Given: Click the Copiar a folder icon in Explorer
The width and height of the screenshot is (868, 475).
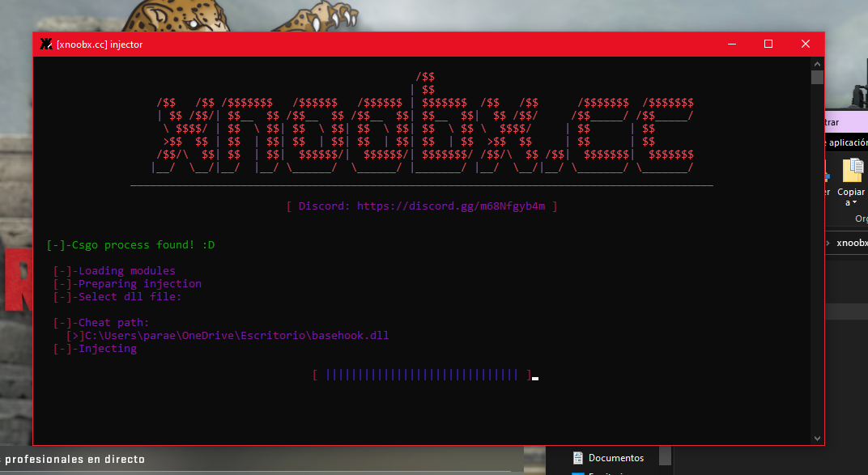Looking at the screenshot, I should (x=853, y=170).
